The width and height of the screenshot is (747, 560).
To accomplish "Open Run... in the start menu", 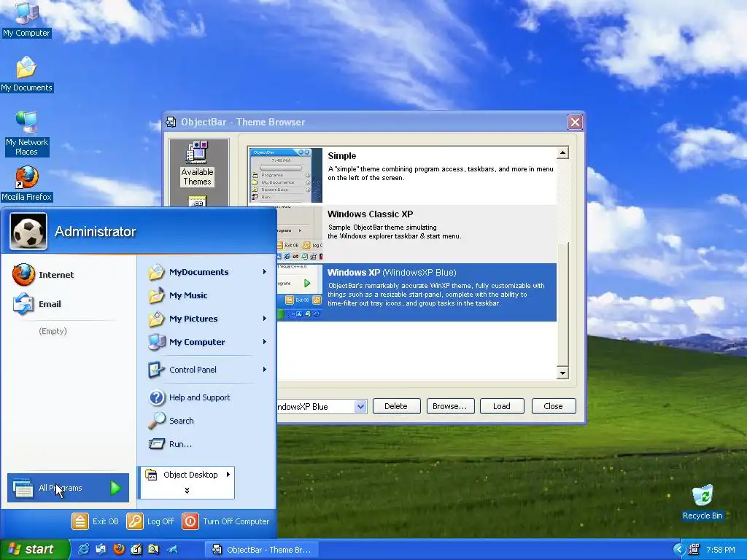I will tap(207, 444).
